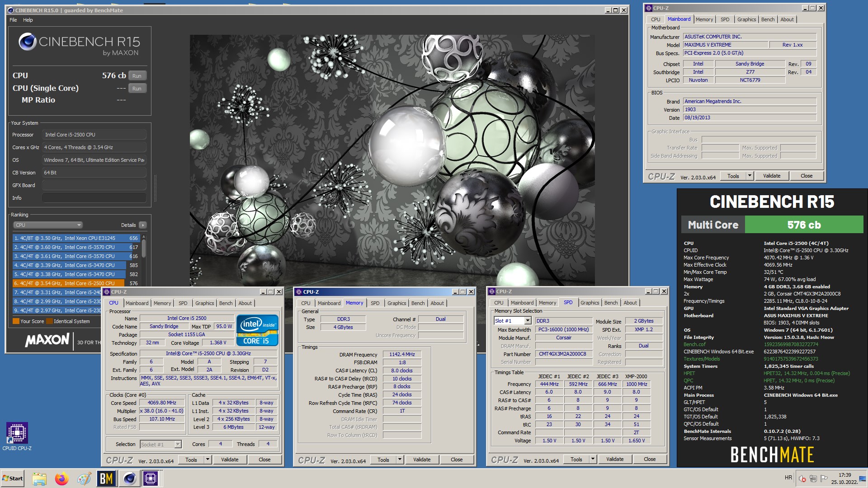The image size is (868, 488).
Task: Open About tab in SPD CPU-Z window
Action: 630,303
